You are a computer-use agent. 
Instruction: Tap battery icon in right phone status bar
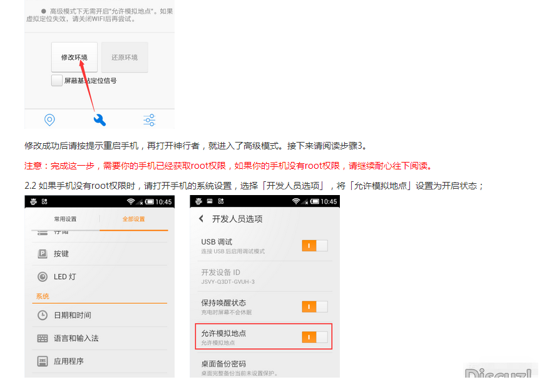click(315, 201)
